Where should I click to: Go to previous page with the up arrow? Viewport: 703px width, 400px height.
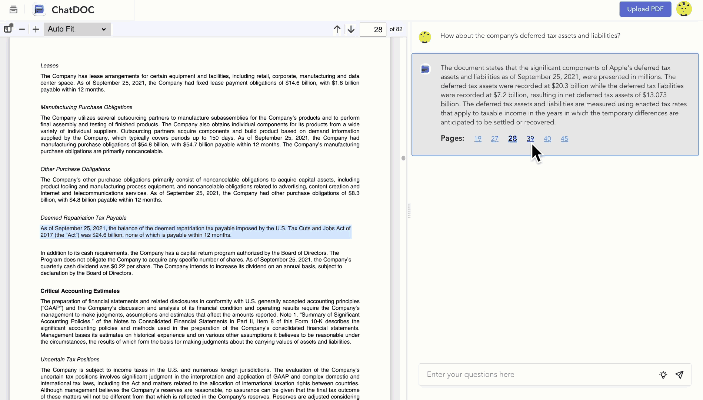pos(337,29)
